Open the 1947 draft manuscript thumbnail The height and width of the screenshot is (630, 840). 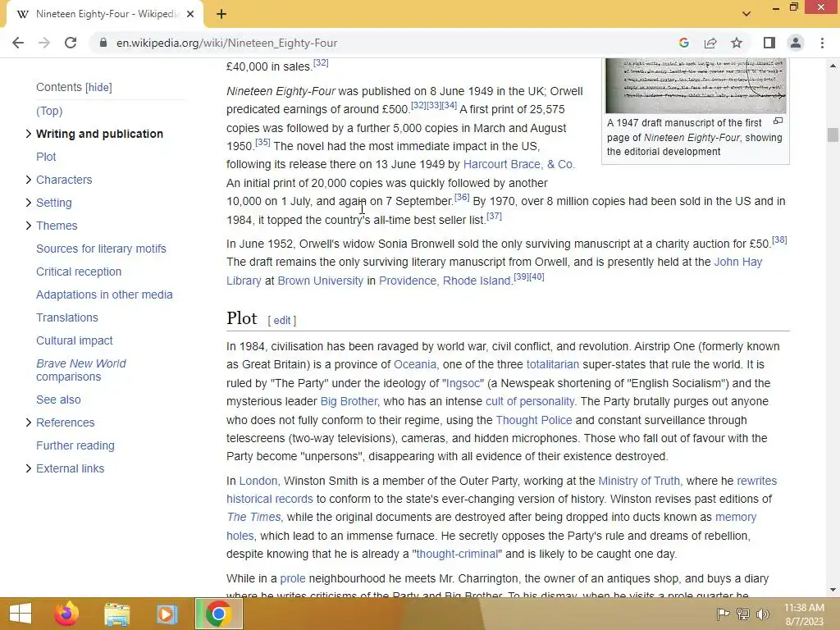click(696, 85)
